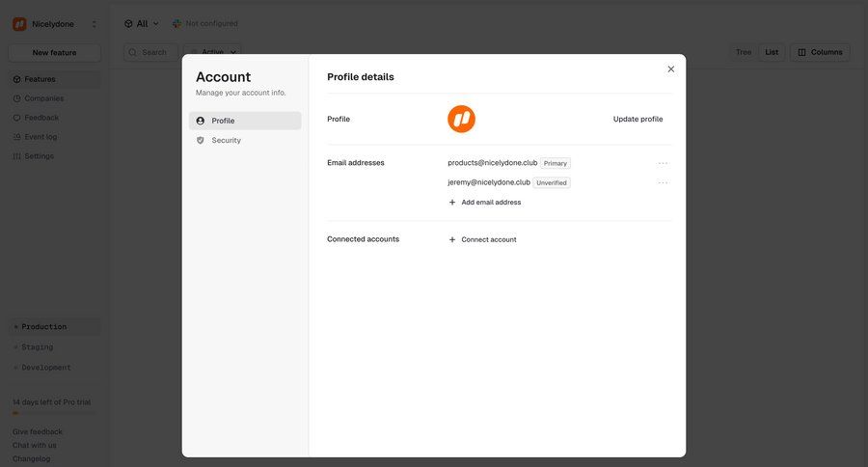Viewport: 868px width, 467px height.
Task: Open the Profile tab in Account
Action: (245, 121)
